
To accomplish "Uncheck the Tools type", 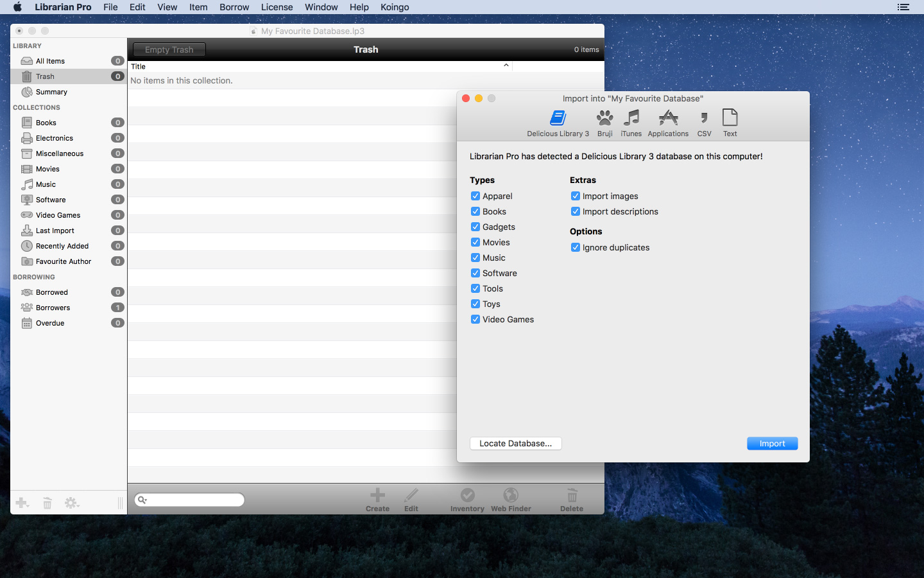I will [x=475, y=288].
